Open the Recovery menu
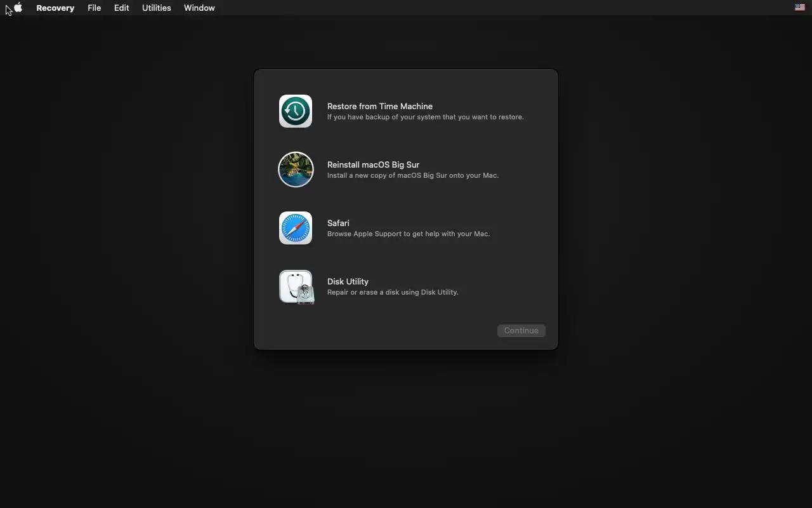 tap(55, 8)
